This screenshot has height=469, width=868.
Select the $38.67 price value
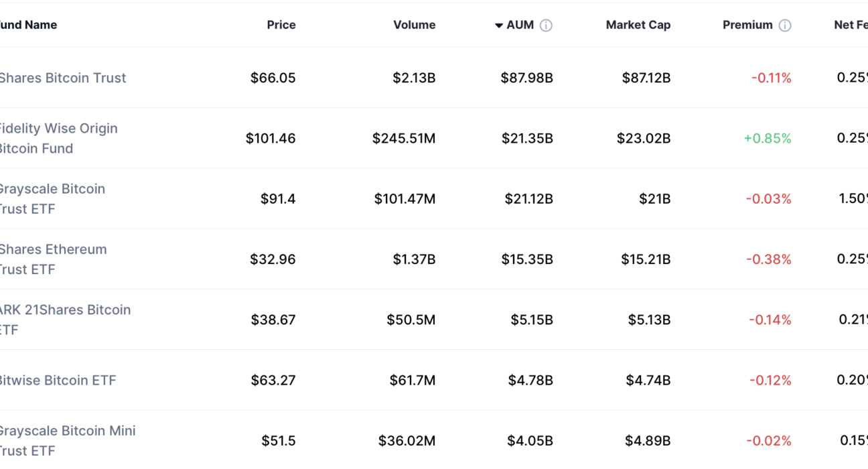pyautogui.click(x=273, y=320)
